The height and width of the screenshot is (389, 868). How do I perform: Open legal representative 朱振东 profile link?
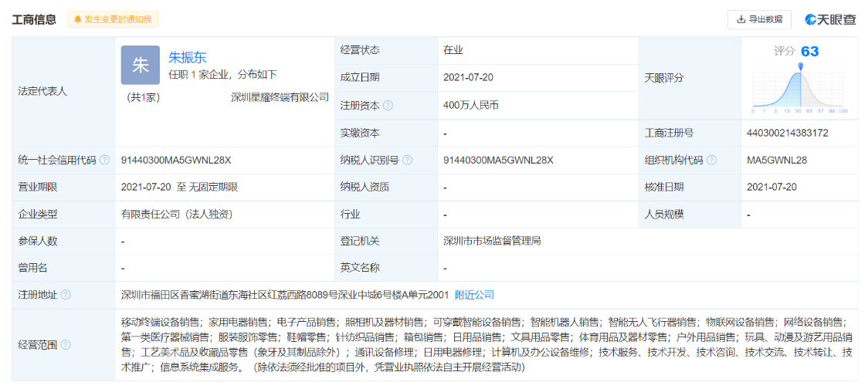click(x=187, y=58)
